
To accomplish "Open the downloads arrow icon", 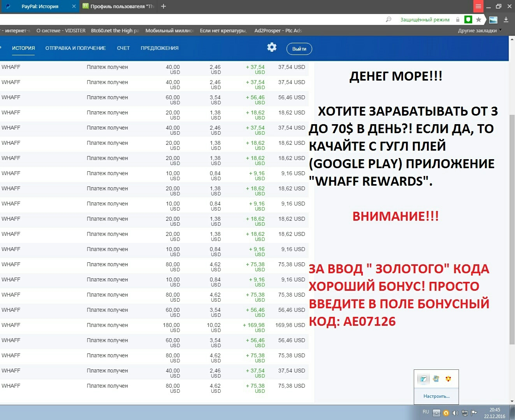I will coord(506,19).
